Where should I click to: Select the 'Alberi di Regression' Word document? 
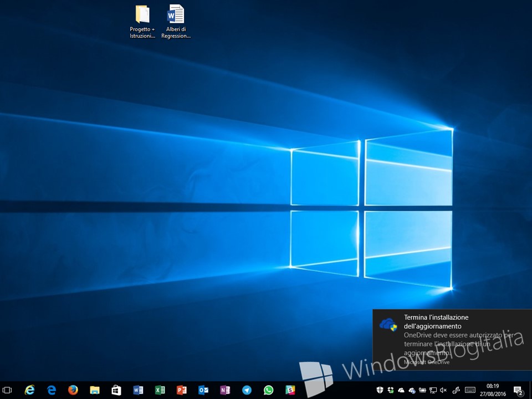coord(176,22)
